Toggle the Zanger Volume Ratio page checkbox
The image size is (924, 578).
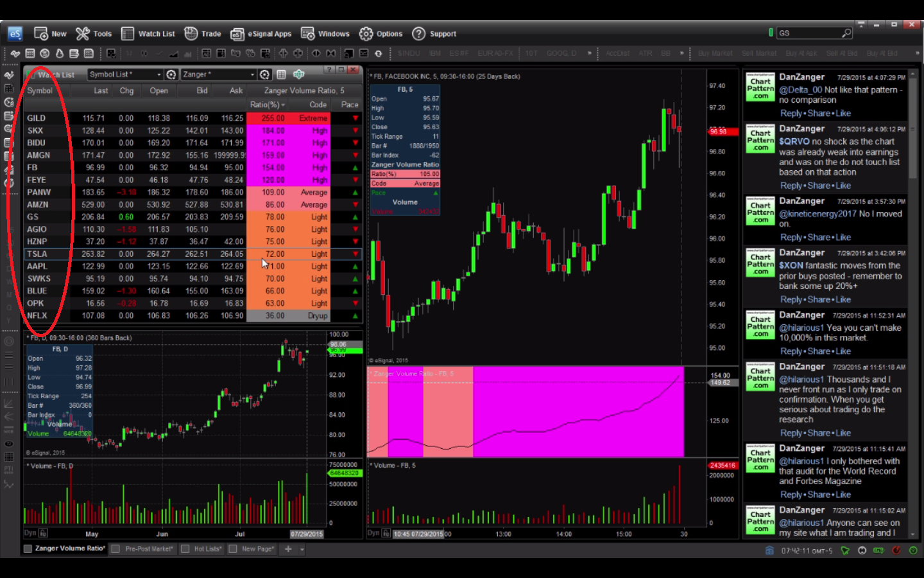(x=28, y=548)
